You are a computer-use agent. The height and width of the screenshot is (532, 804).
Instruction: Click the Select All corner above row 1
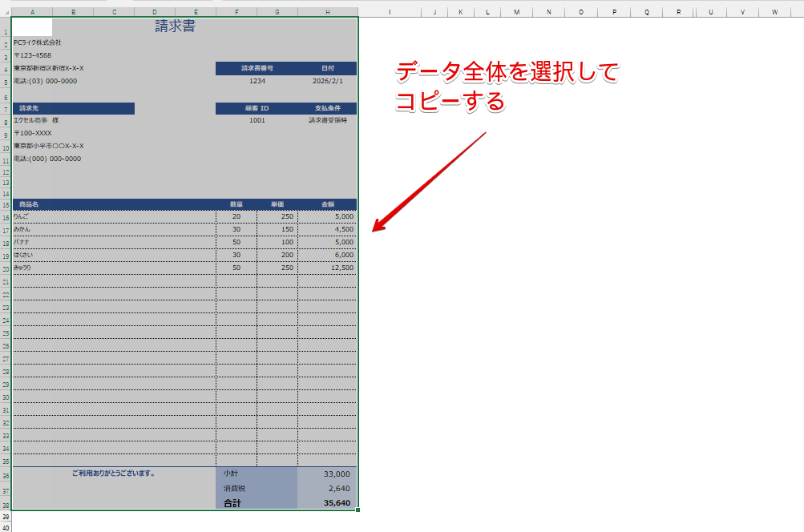[x=5, y=11]
